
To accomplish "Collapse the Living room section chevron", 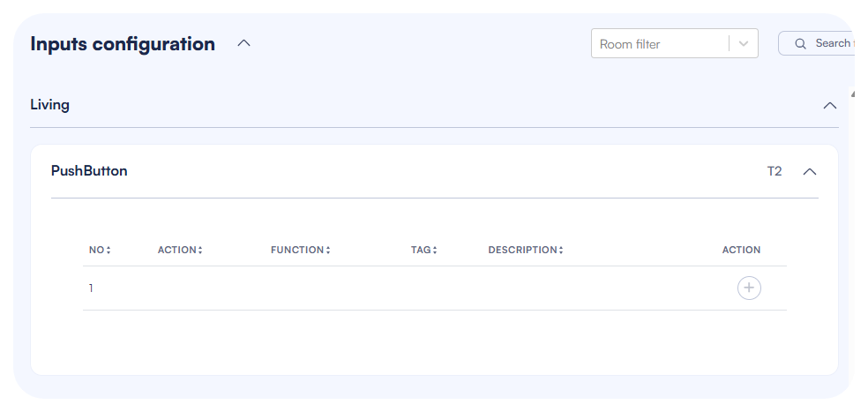I will [x=829, y=105].
